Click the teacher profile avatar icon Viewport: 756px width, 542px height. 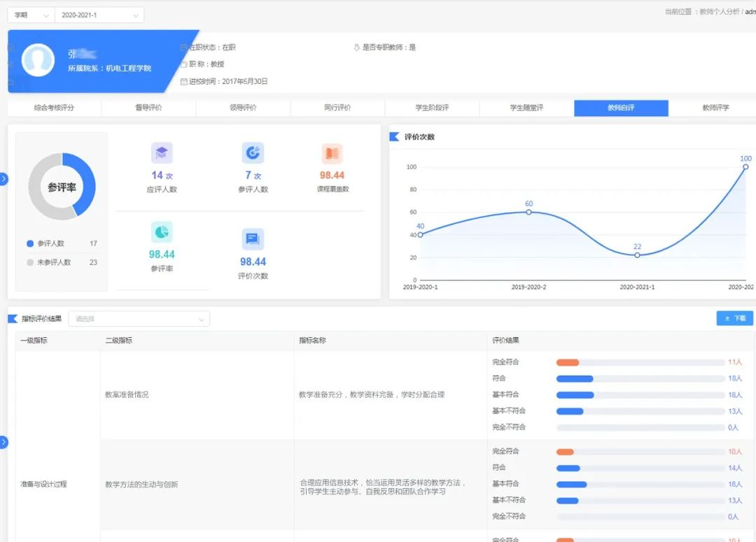tap(38, 60)
